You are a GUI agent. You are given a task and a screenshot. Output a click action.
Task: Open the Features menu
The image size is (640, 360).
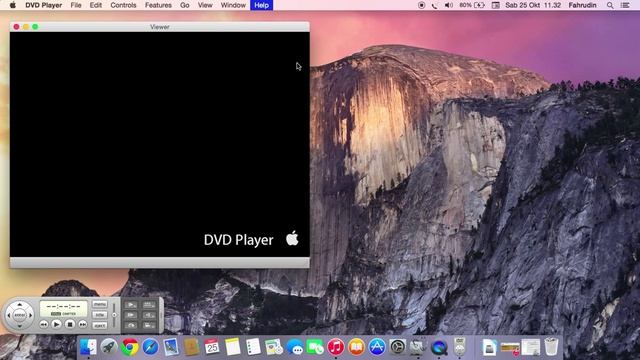[158, 5]
